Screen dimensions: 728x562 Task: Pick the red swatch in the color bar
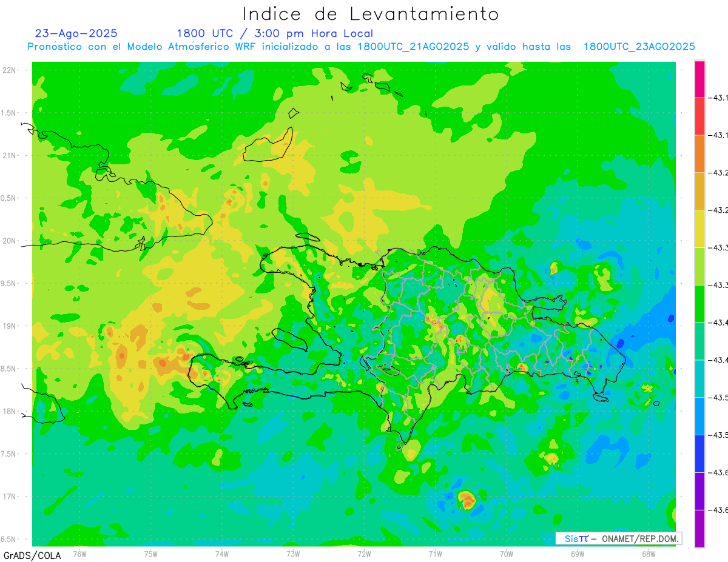[699, 116]
